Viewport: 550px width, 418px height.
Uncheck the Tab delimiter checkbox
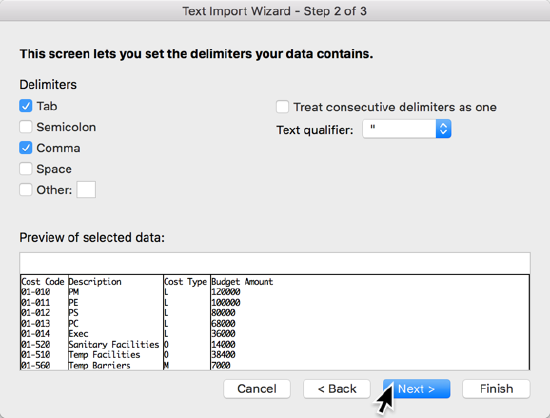pyautogui.click(x=26, y=106)
